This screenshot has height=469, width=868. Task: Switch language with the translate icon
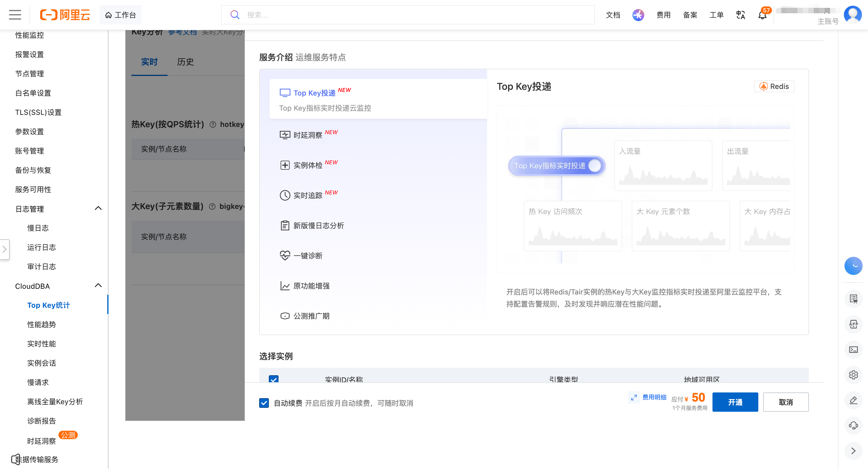[741, 15]
